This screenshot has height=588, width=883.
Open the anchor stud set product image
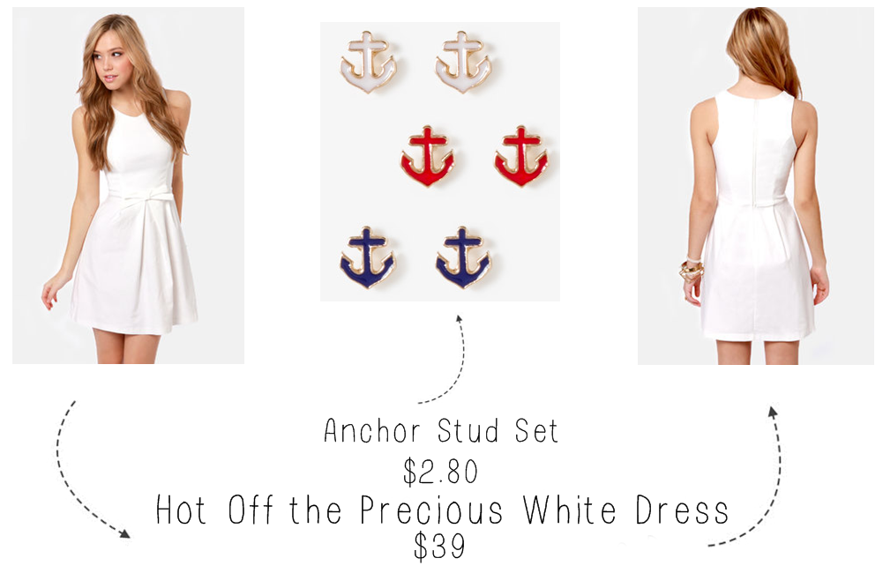440,161
